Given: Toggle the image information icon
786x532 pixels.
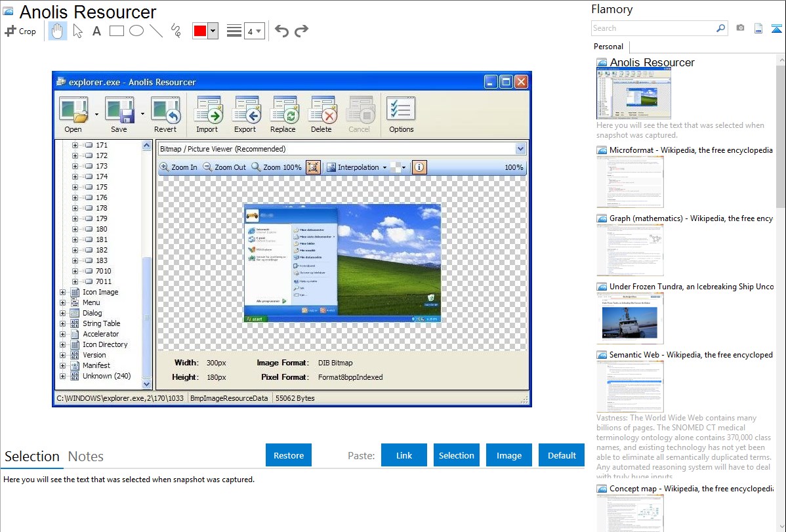Looking at the screenshot, I should tap(419, 167).
